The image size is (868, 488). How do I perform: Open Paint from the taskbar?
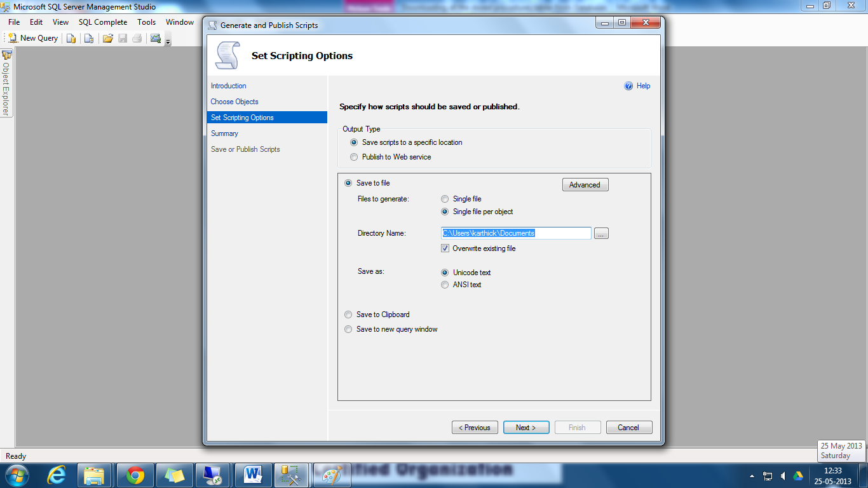click(x=332, y=475)
